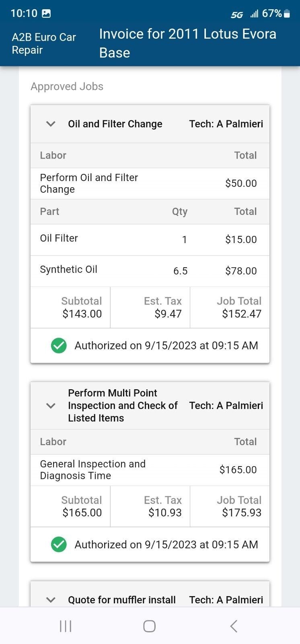Viewport: 300px width, 644px height.
Task: Tap the Oil and Filter Change job header
Action: 115,124
